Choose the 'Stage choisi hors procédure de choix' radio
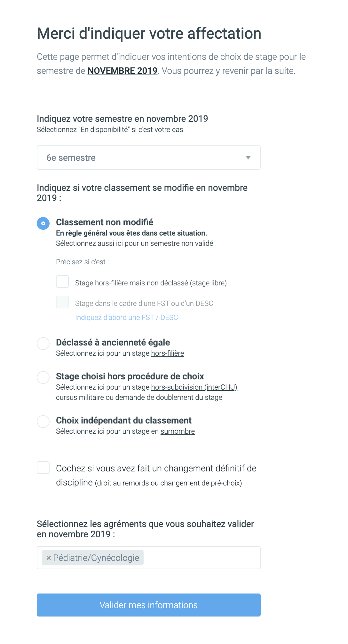The width and height of the screenshot is (348, 644). point(43,377)
